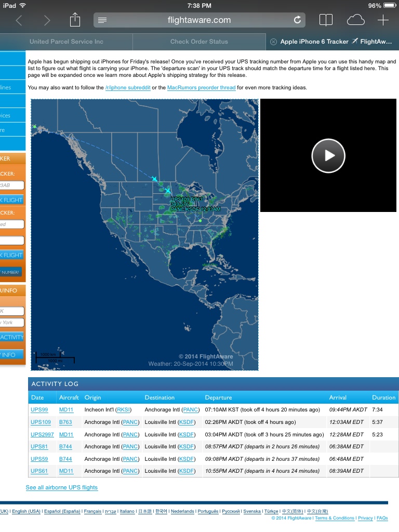Select Português language link
The width and height of the screenshot is (399, 532).
tap(208, 511)
